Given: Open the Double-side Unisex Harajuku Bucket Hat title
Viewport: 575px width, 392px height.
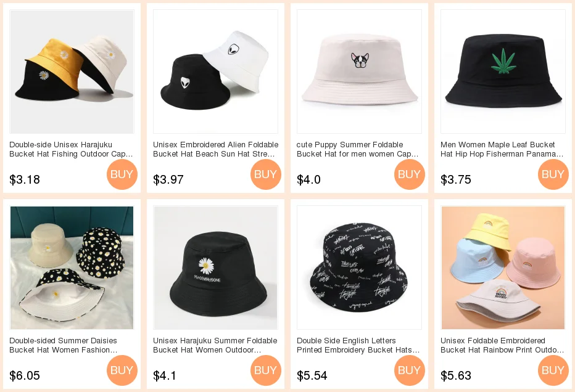Looking at the screenshot, I should pos(71,149).
